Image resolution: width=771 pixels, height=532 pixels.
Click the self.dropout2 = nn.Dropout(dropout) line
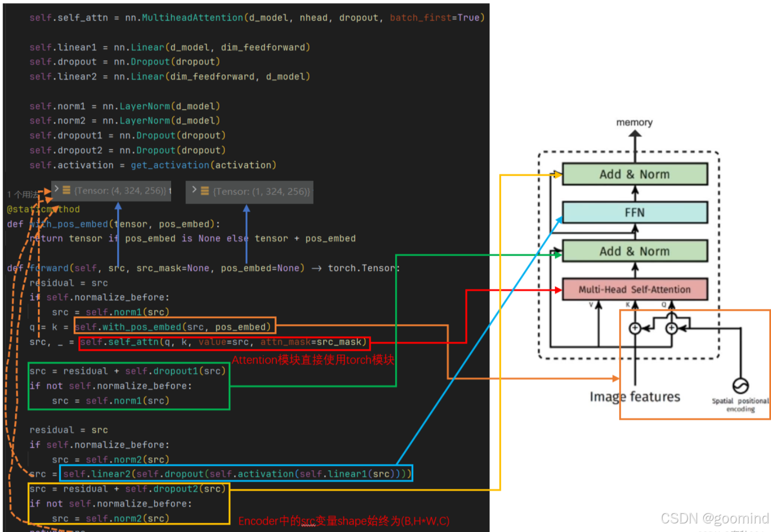pyautogui.click(x=127, y=150)
